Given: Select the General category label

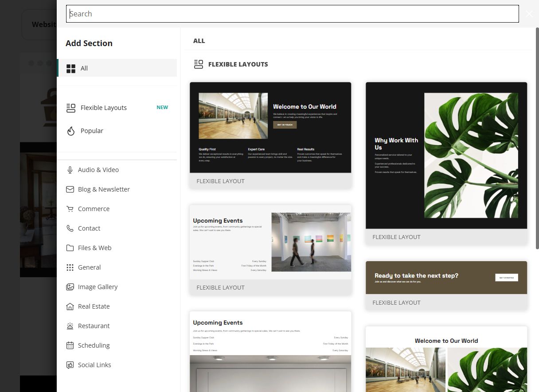Looking at the screenshot, I should pyautogui.click(x=90, y=267).
